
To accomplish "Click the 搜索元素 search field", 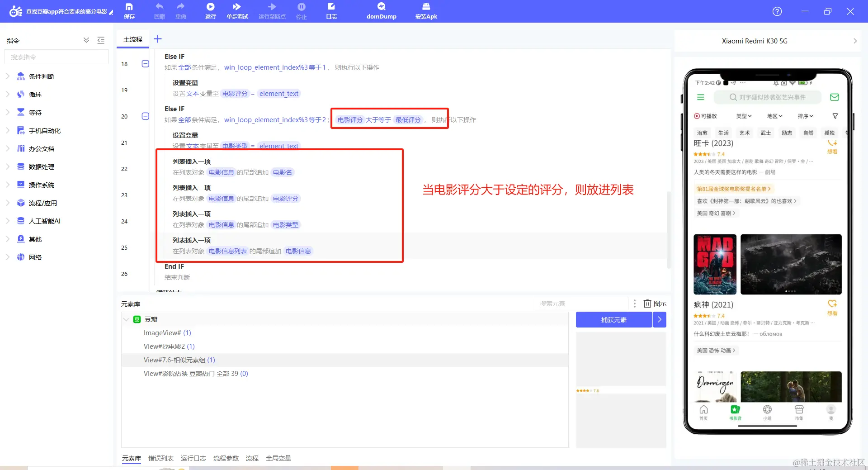I will click(x=581, y=304).
